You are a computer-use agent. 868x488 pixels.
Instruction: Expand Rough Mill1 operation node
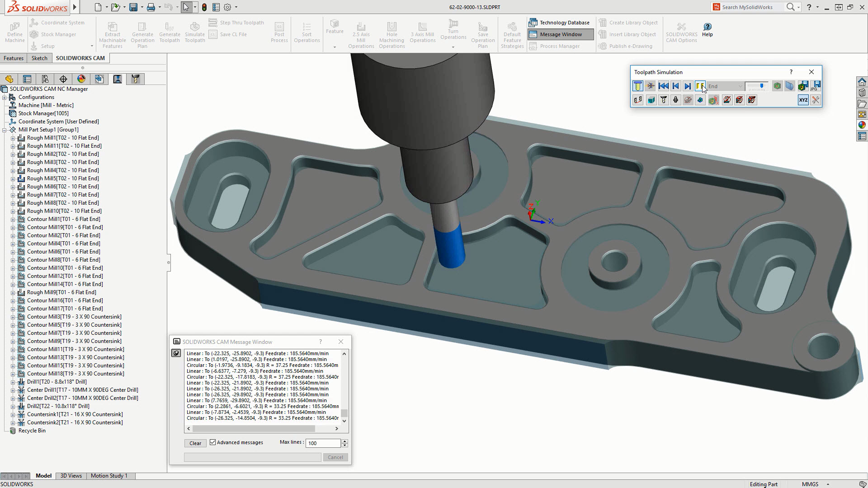point(13,138)
